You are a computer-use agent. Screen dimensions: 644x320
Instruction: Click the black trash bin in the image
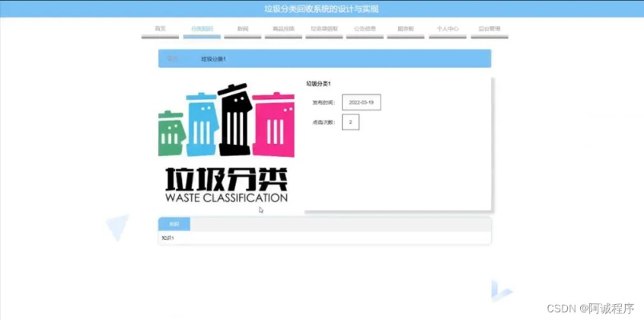[235, 120]
